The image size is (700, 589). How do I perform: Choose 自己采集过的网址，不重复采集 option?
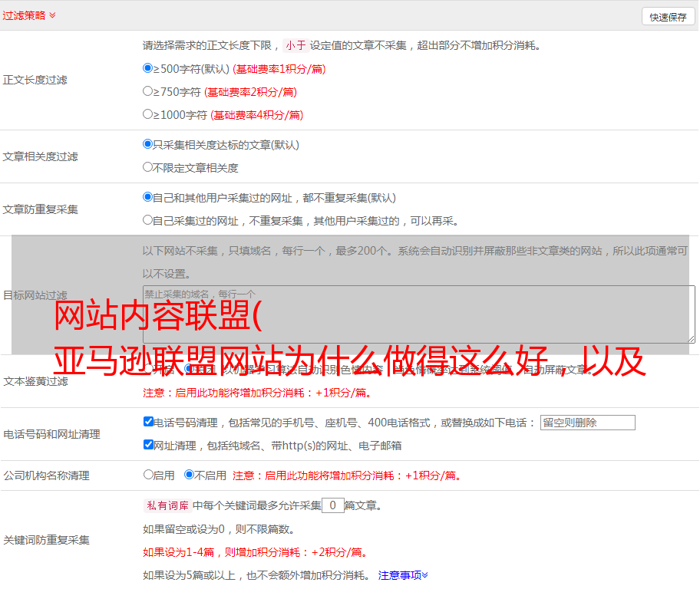pyautogui.click(x=148, y=220)
